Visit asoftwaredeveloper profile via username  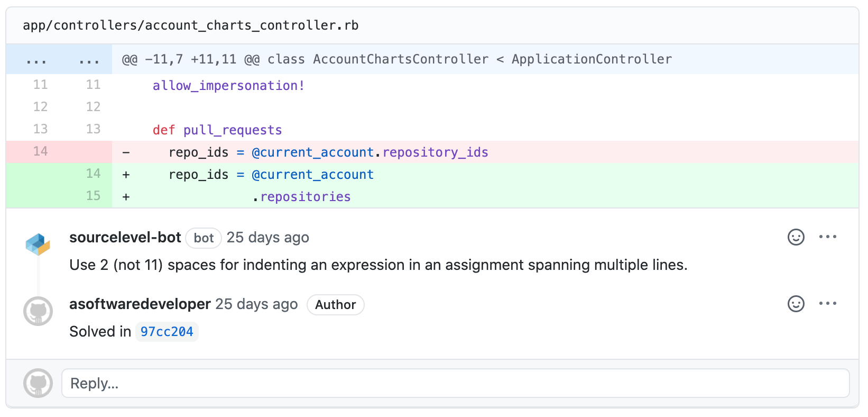pos(140,304)
